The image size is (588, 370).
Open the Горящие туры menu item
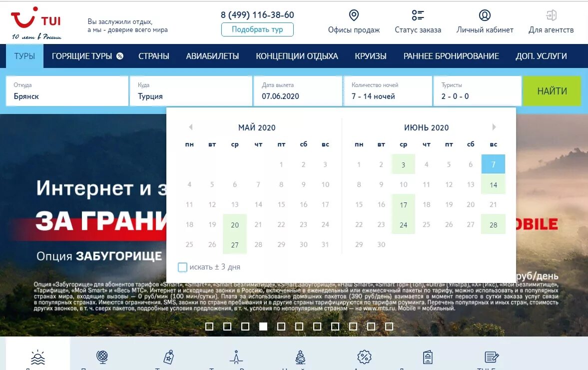[82, 56]
